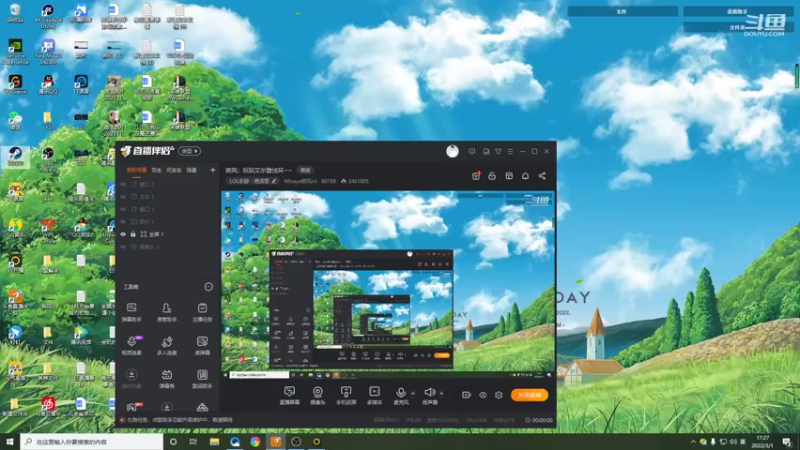The height and width of the screenshot is (450, 800).
Task: Select the 窗口 2 source row
Action: tap(168, 184)
